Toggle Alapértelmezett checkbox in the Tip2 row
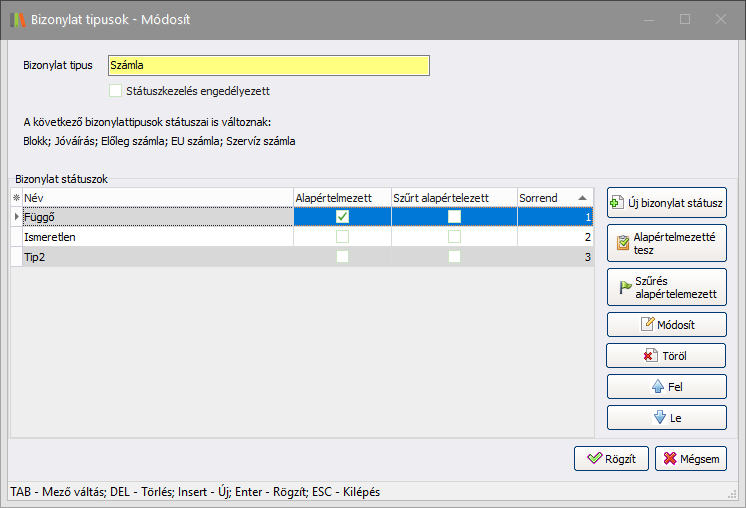The image size is (746, 508). coord(342,258)
